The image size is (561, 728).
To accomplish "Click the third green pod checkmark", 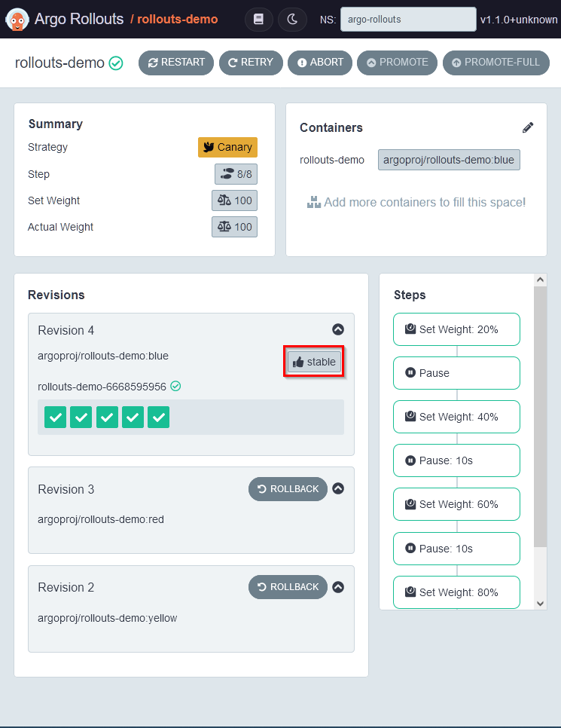I will tap(107, 417).
